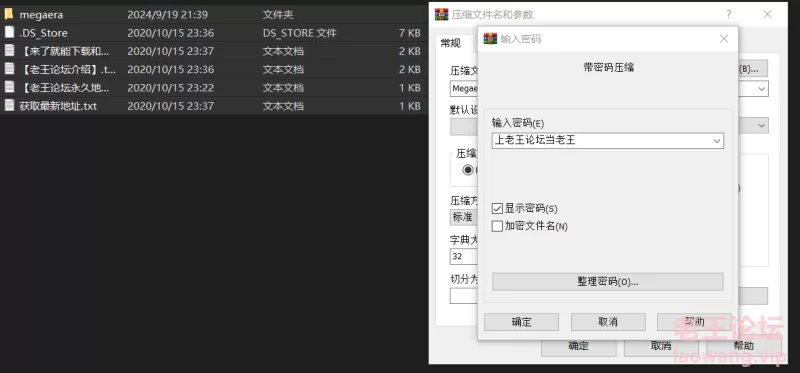Click 帮助 in the 压缩文件名和参数 window

click(x=744, y=346)
